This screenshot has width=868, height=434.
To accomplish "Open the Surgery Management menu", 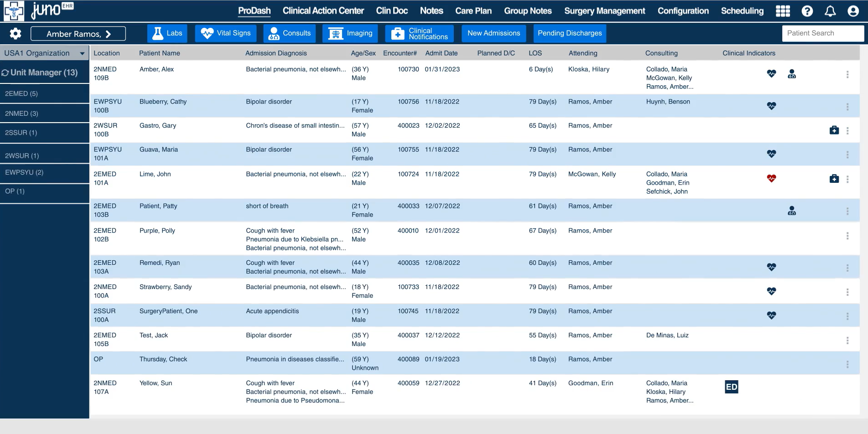I will [x=605, y=10].
